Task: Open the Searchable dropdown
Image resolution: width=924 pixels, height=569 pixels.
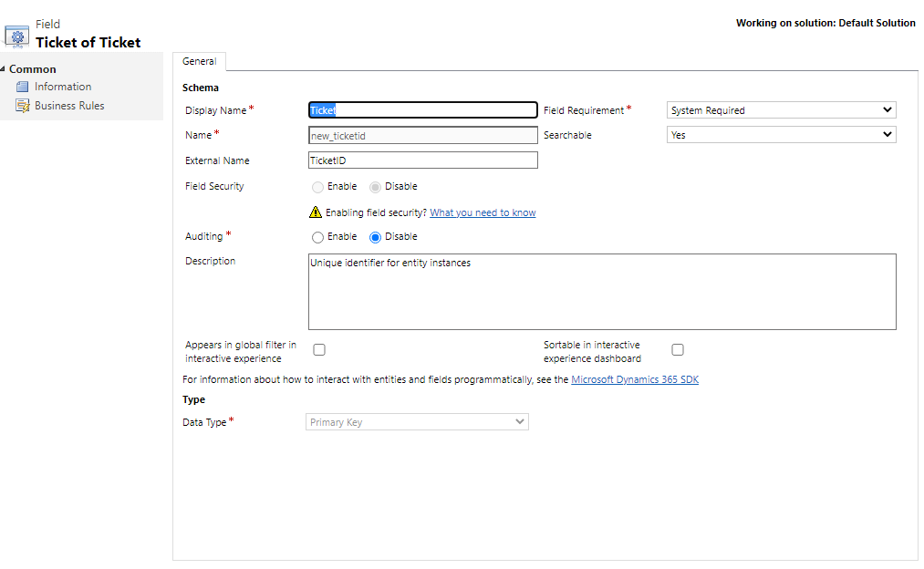Action: (x=781, y=135)
